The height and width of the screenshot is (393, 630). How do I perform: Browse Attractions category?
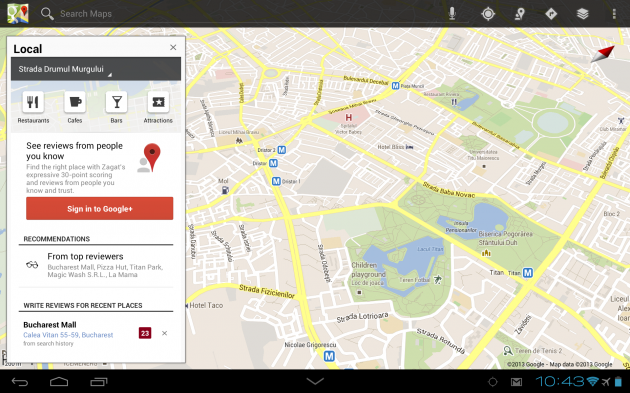(x=158, y=107)
